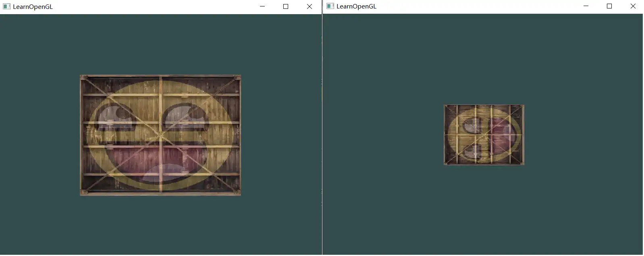Maximize the right LearnOpenGL window
The width and height of the screenshot is (644, 256).
click(609, 6)
